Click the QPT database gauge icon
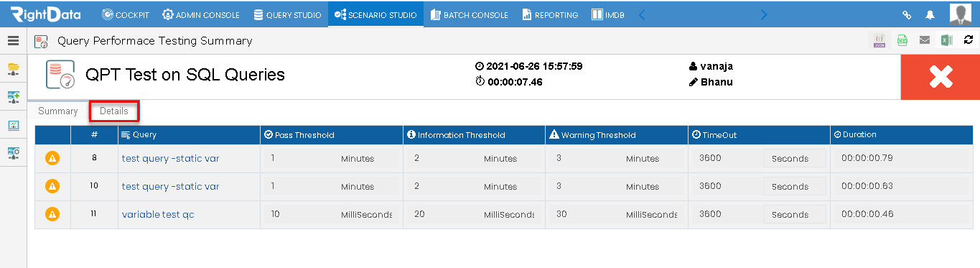 point(60,74)
